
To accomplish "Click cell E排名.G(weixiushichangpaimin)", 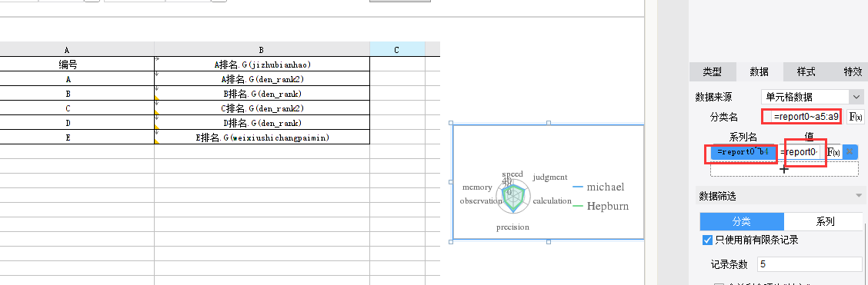I will pos(262,137).
